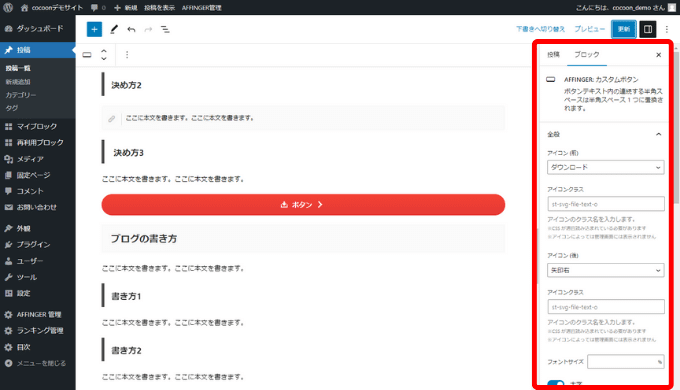Open 目次 in the sidebar
The height and width of the screenshot is (390, 680).
(x=38, y=347)
